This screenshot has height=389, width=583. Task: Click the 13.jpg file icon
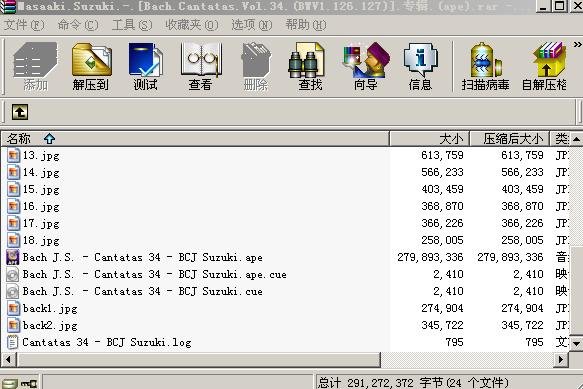coord(13,155)
